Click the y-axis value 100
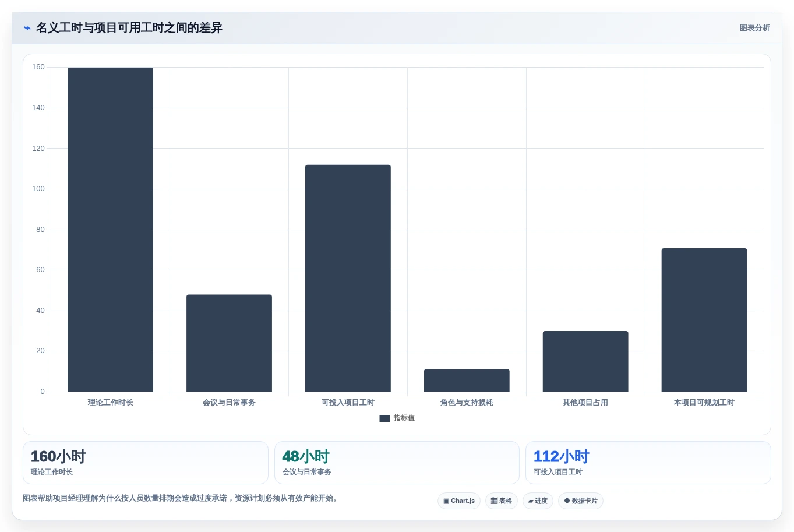The height and width of the screenshot is (532, 794). pyautogui.click(x=38, y=189)
